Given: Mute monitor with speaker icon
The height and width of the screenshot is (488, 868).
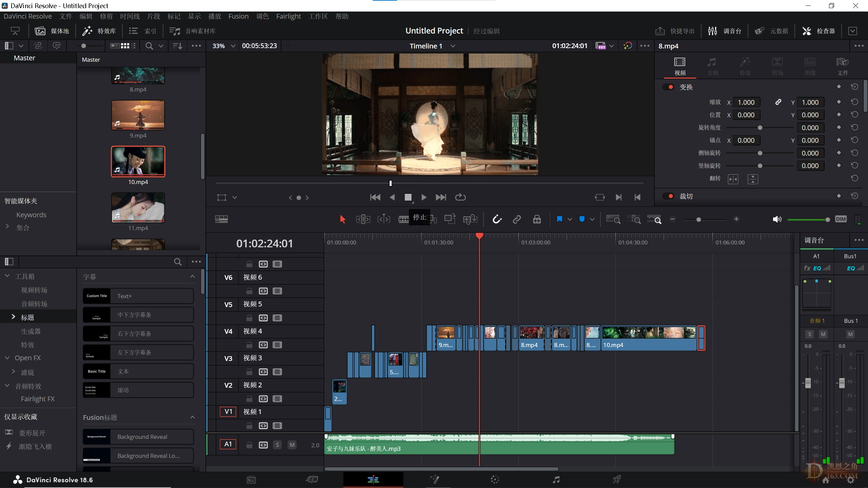Looking at the screenshot, I should (x=777, y=219).
